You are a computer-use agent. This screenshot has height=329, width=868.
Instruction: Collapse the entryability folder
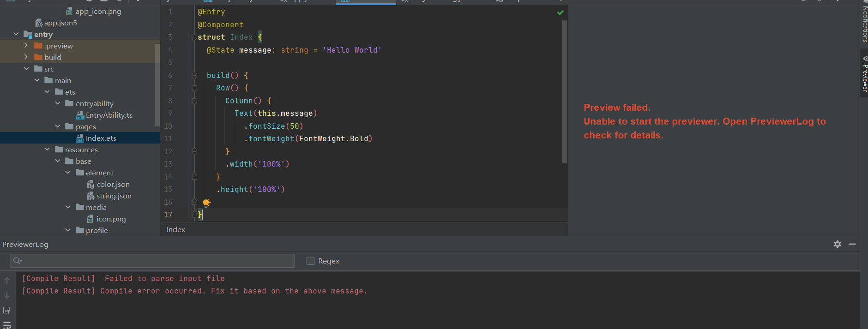tap(58, 103)
